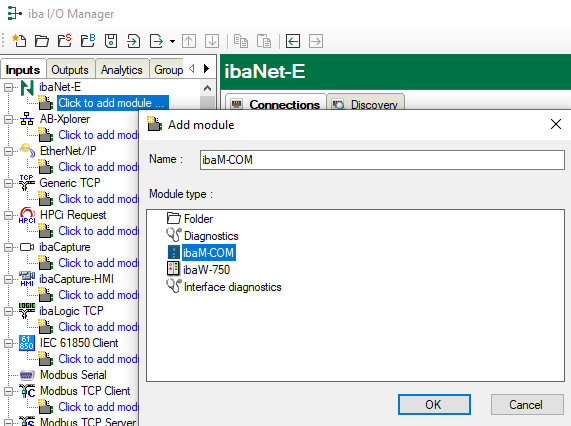Screen dimensions: 571x426
Task: Click the Cancel button
Action: [527, 405]
